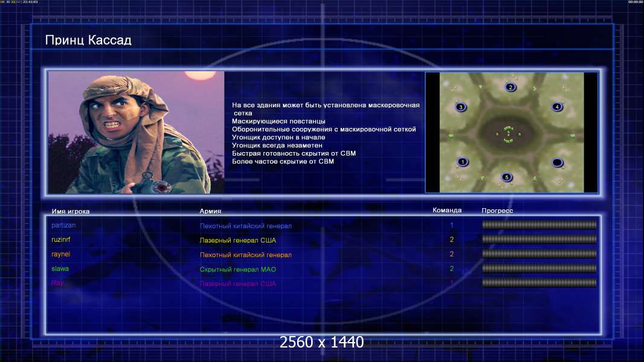644x362 pixels.
Task: Click start position marker 1 on the minimap
Action: click(463, 162)
